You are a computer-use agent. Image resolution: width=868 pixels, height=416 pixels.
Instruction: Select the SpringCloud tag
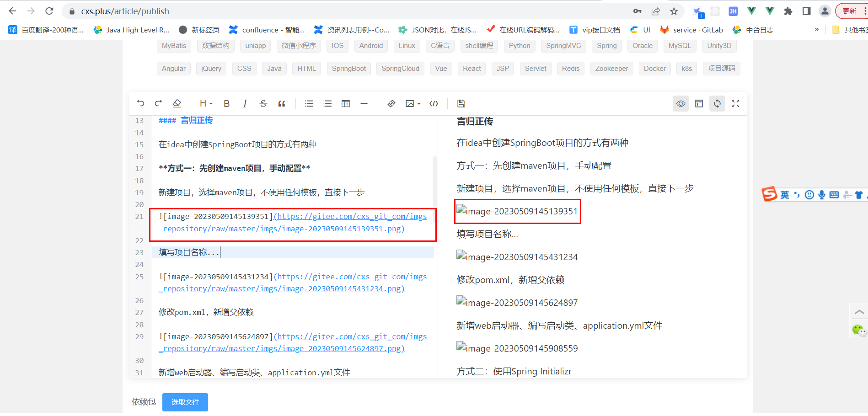[401, 69]
